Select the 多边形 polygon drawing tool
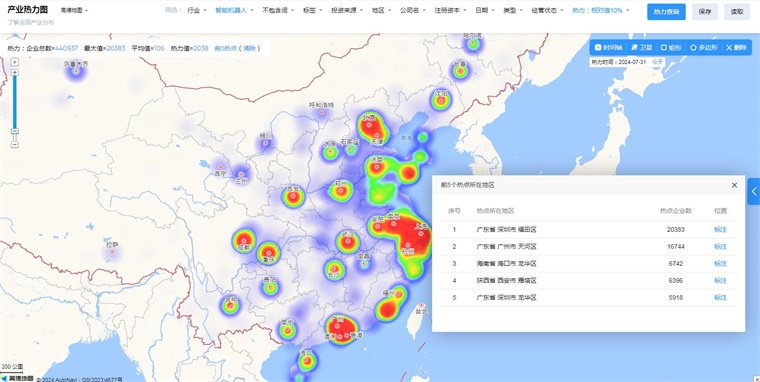 [x=704, y=48]
